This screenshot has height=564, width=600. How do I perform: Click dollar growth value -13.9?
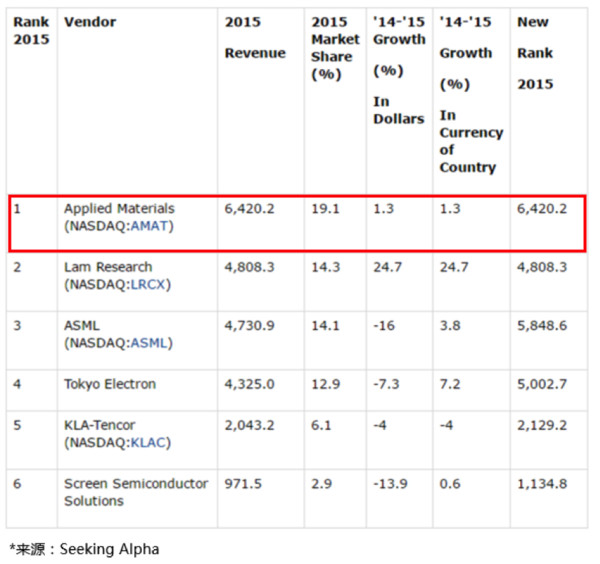click(390, 484)
